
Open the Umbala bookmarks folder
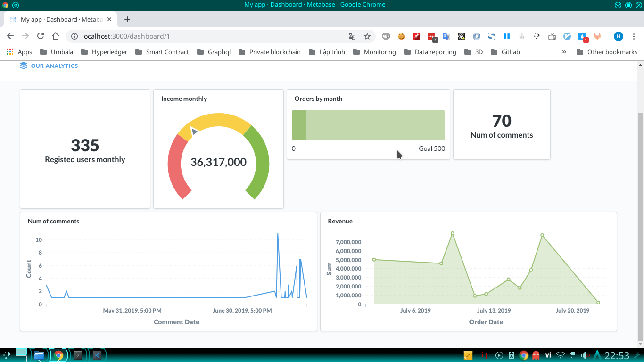pyautogui.click(x=57, y=52)
